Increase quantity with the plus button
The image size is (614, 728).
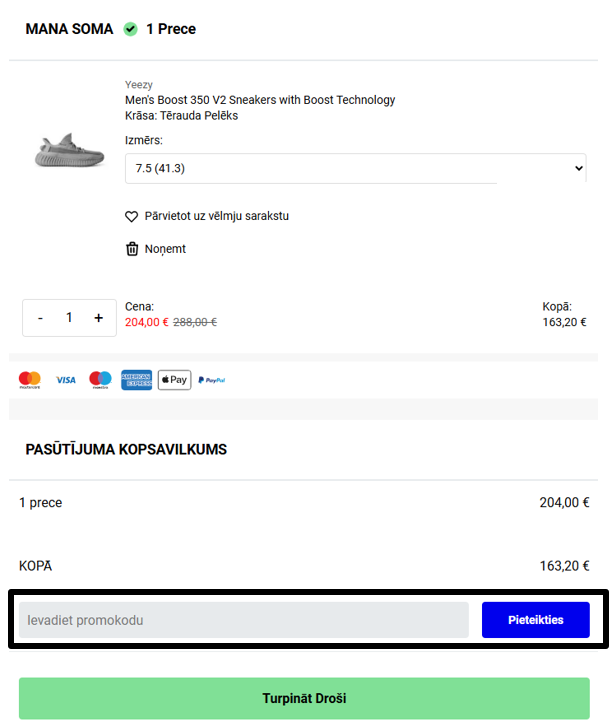(x=98, y=318)
